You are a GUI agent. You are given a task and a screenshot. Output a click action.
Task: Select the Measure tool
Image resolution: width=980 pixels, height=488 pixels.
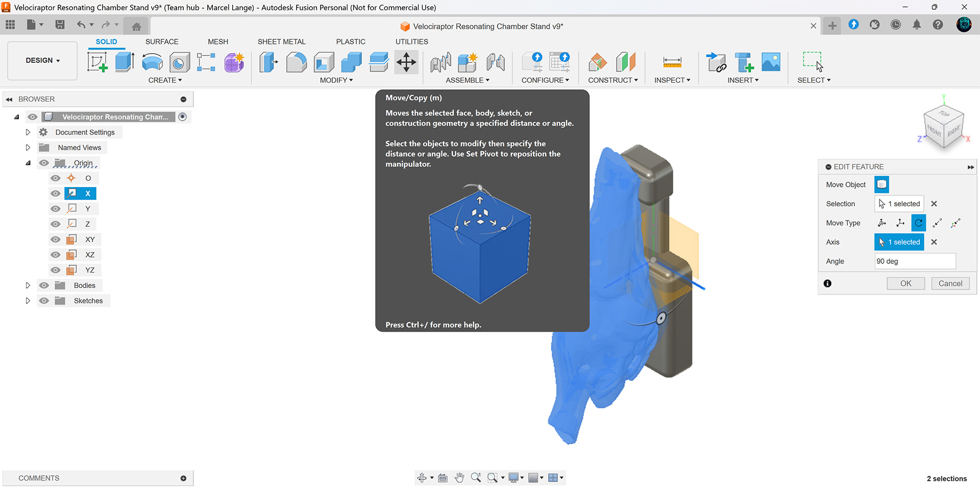coord(672,62)
